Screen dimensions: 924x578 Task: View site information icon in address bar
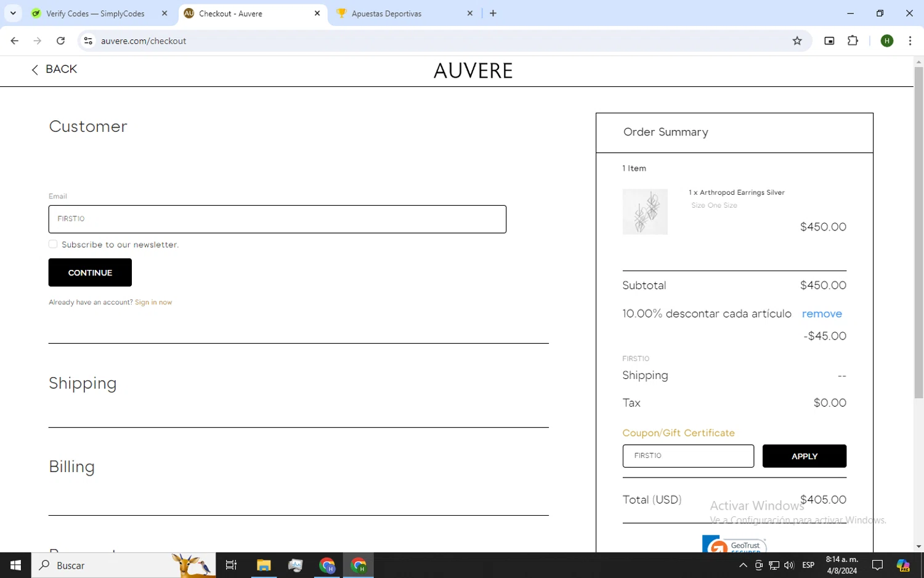click(88, 41)
